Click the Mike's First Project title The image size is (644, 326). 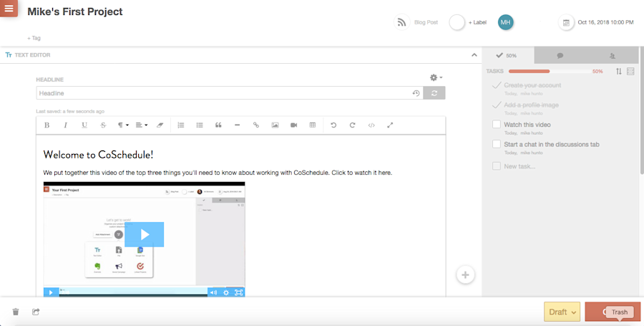click(74, 11)
